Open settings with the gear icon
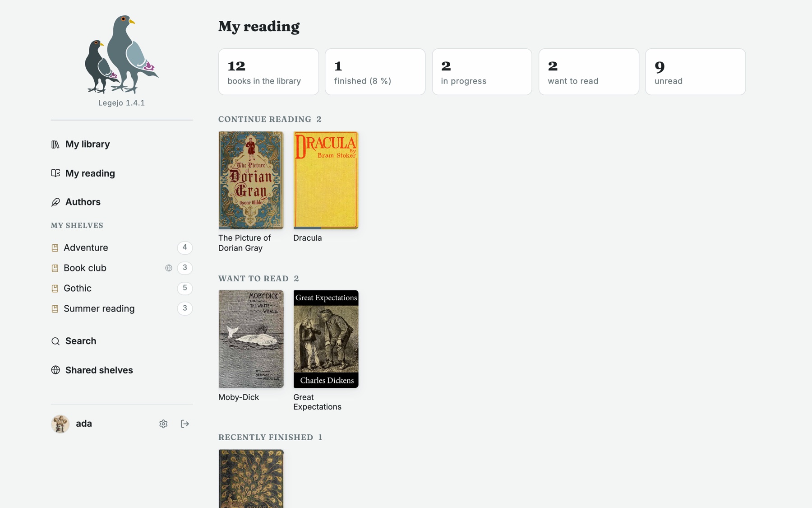Screen dimensions: 812x508 163,424
